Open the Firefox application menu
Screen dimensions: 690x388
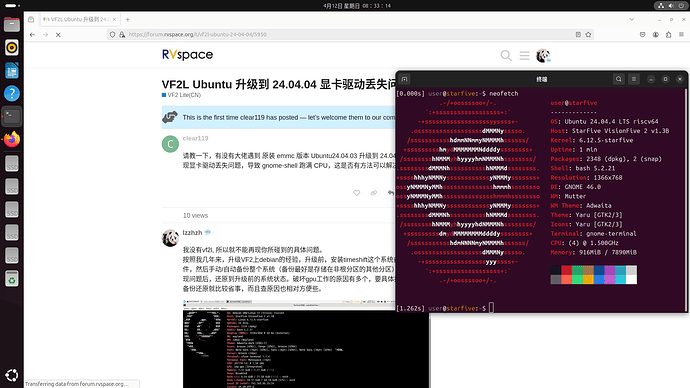681,34
